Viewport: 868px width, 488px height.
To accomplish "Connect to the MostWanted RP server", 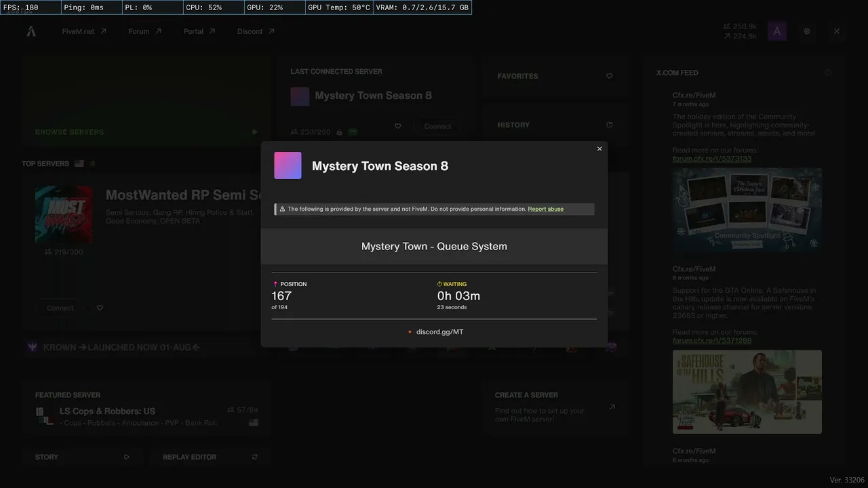I will [60, 308].
